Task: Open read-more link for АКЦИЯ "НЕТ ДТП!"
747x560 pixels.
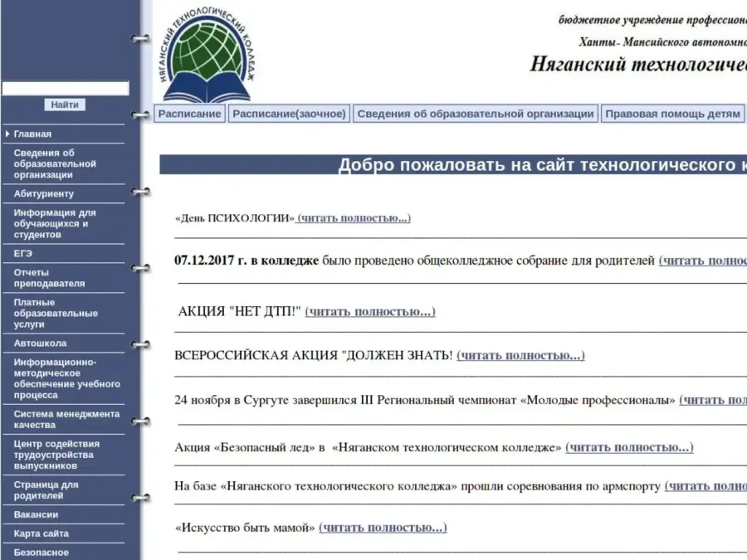Action: pos(370,312)
